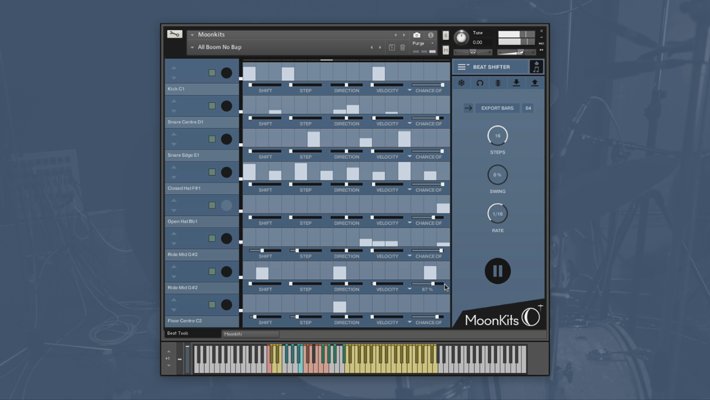Click the trash icon in the header
This screenshot has height=400, width=710.
coord(403,47)
